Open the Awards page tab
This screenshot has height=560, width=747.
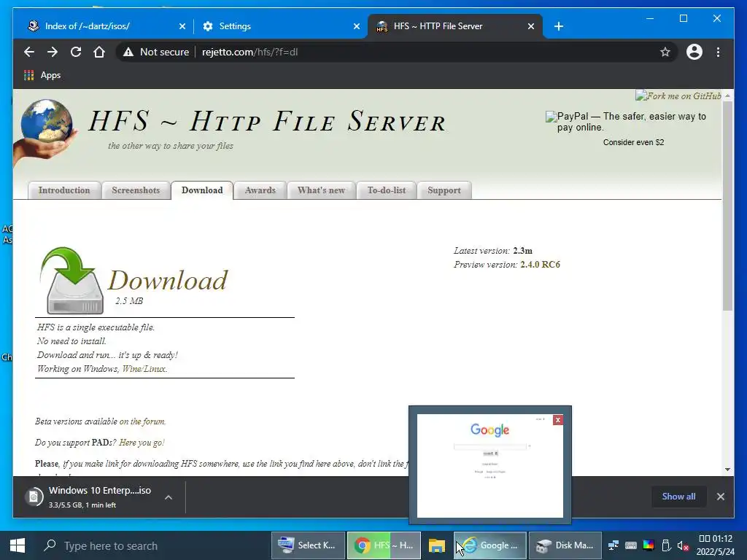(x=260, y=190)
